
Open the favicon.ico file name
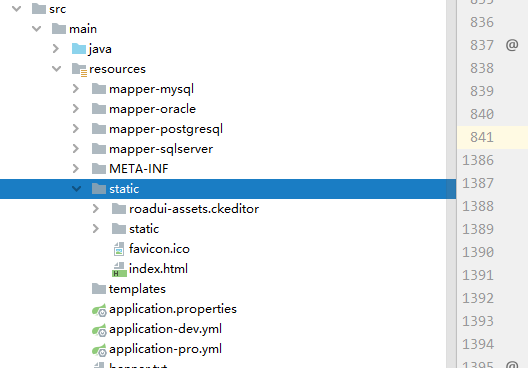click(x=159, y=249)
